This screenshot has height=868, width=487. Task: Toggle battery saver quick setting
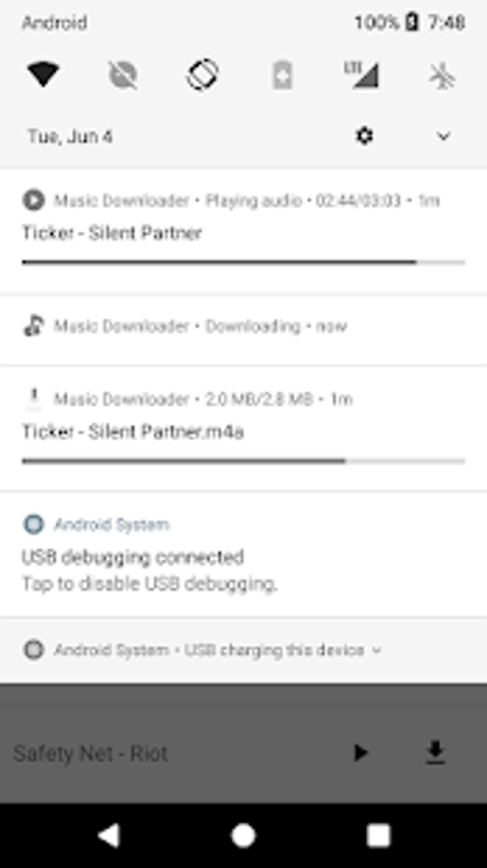coord(282,75)
